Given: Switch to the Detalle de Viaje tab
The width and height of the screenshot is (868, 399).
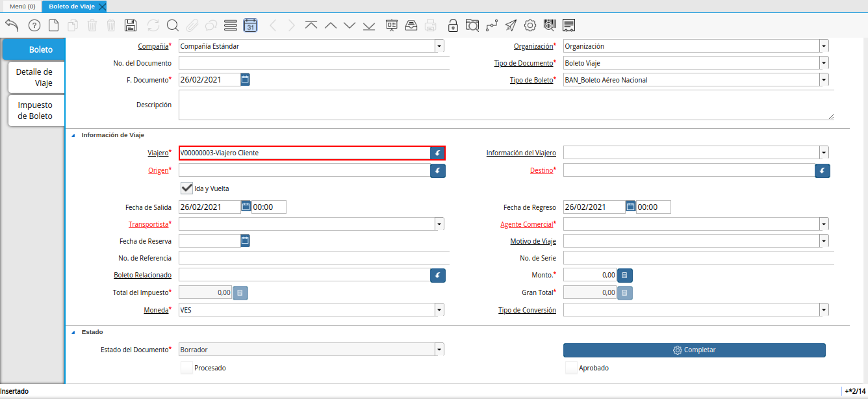Looking at the screenshot, I should tap(35, 77).
